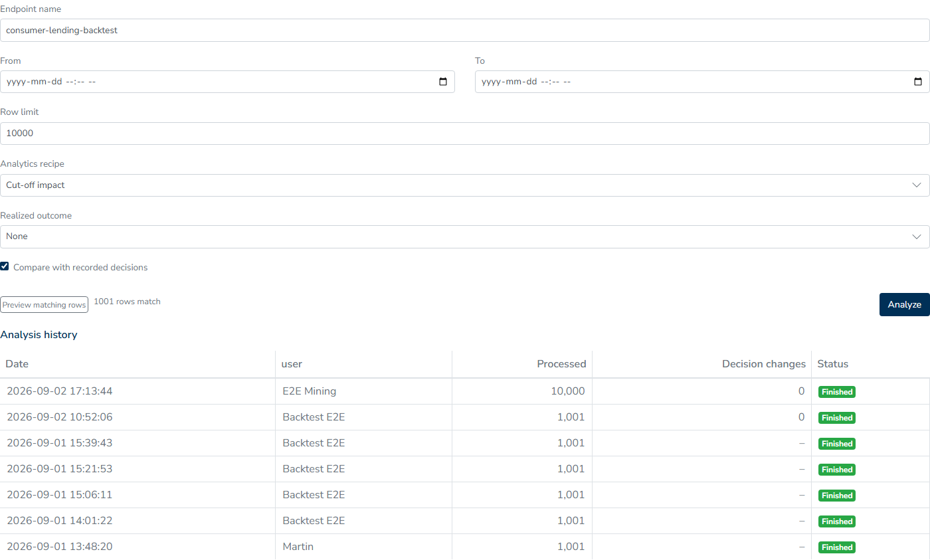
Task: Open the 2026-09-02 17:13:44 analysis row
Action: click(465, 391)
